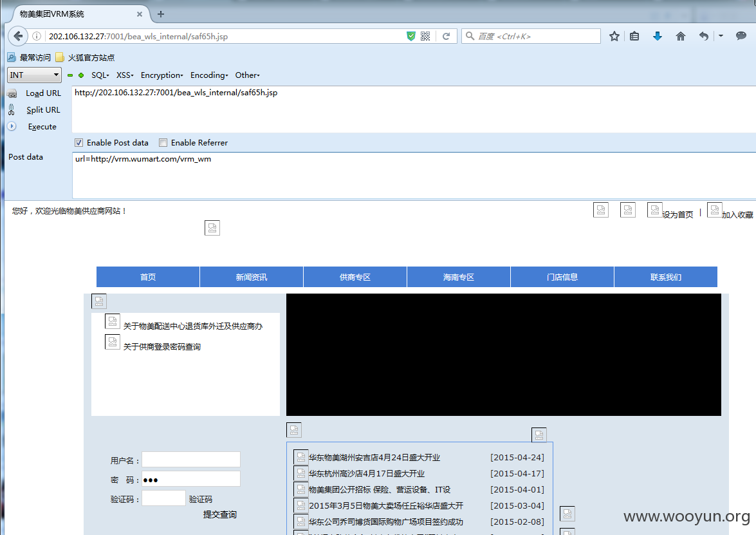Image resolution: width=756 pixels, height=535 pixels.
Task: Open the chat bubble toolbar icon
Action: pos(741,35)
